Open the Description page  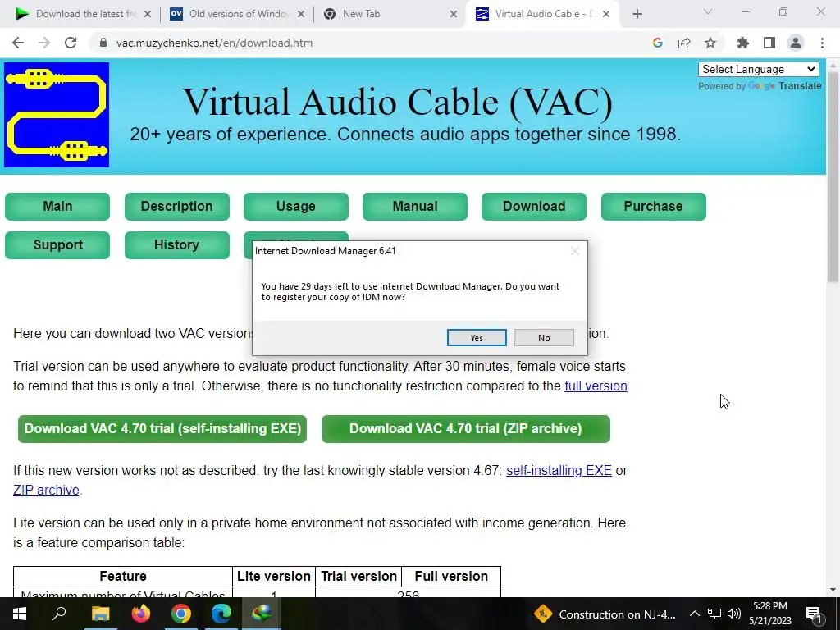click(x=177, y=206)
